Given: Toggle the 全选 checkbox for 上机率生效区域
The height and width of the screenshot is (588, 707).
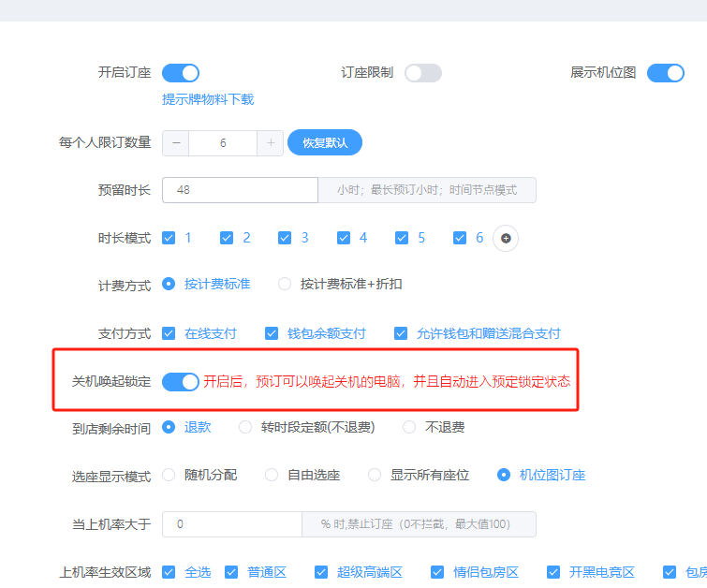Looking at the screenshot, I should pyautogui.click(x=169, y=572).
